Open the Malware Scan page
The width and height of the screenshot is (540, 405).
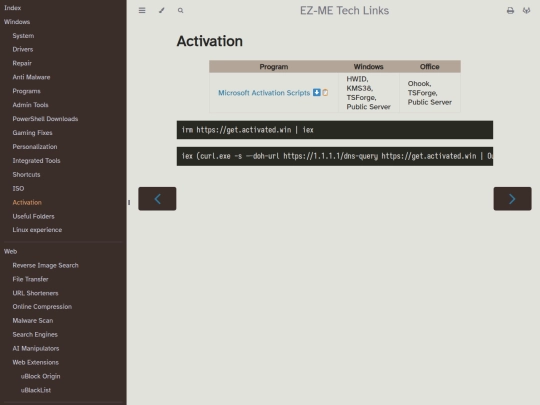click(x=33, y=320)
